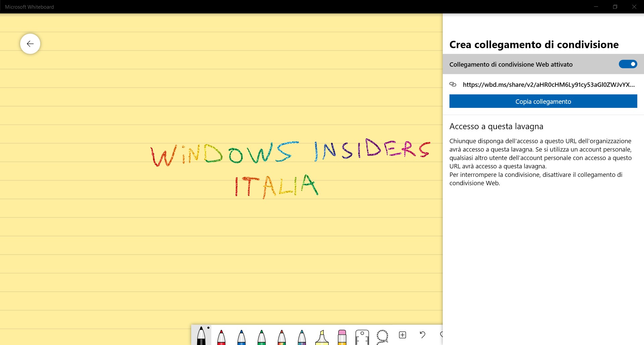Click the handwritten WINDOWS INSIDERS ink
This screenshot has height=345, width=644.
coord(290,153)
